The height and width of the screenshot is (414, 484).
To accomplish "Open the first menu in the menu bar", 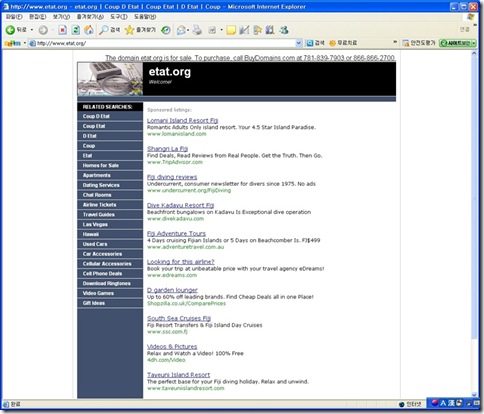I will tap(14, 17).
